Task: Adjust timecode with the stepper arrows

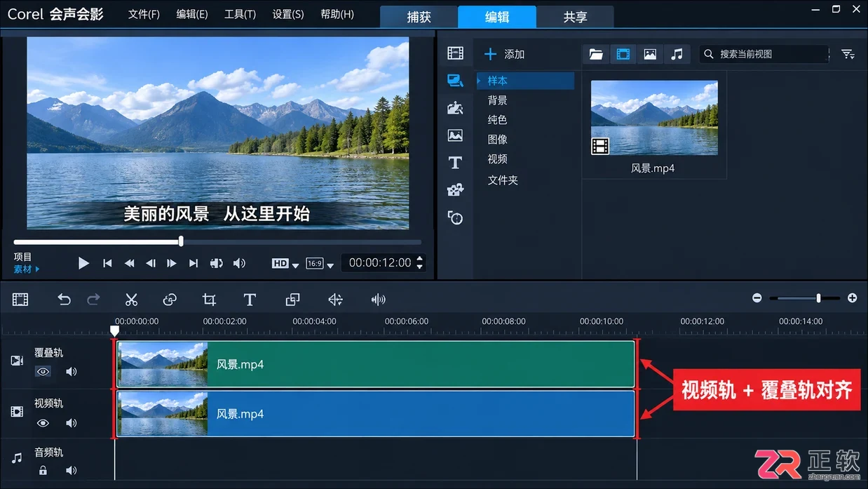Action: 420,263
